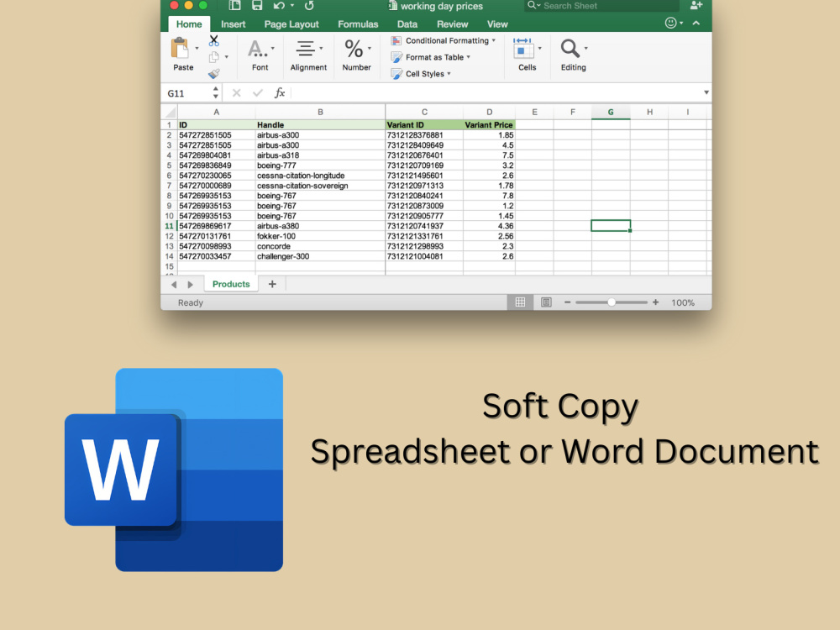The height and width of the screenshot is (630, 840).
Task: Select cell containing cessna-citation-sovereign
Action: pos(320,186)
